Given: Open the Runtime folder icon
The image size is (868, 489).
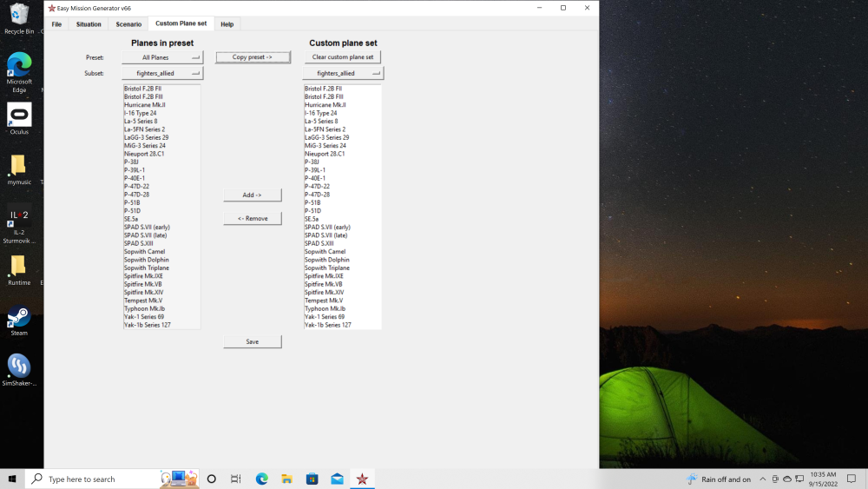Looking at the screenshot, I should tap(19, 270).
